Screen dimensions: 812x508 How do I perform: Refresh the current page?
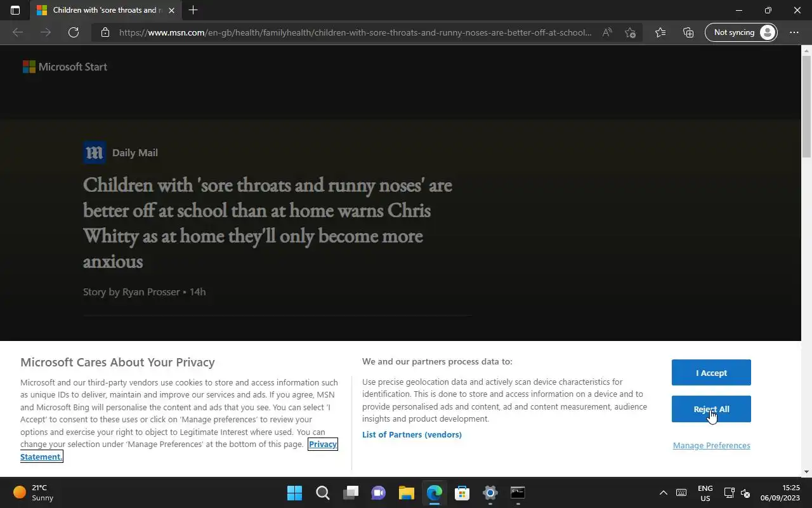tap(74, 32)
